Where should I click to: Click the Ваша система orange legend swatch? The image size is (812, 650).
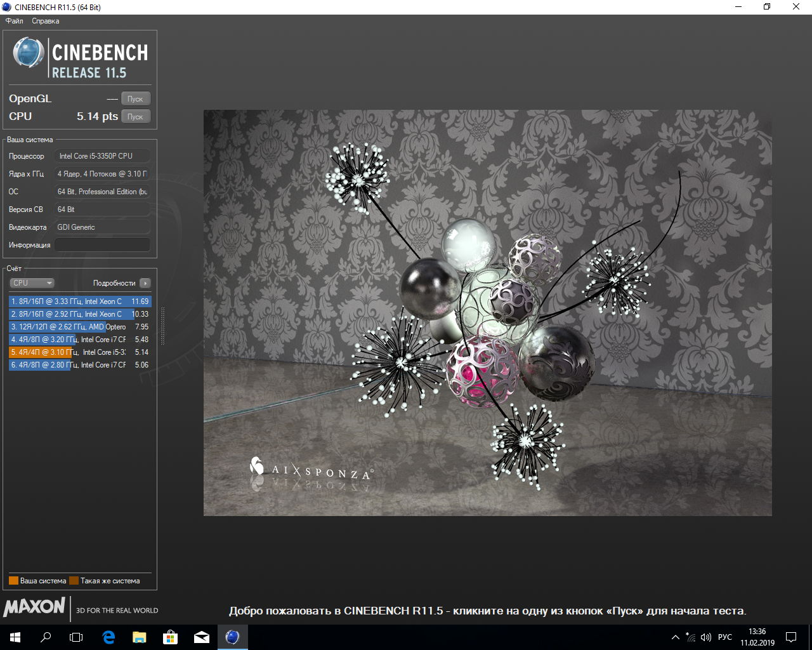[x=13, y=581]
